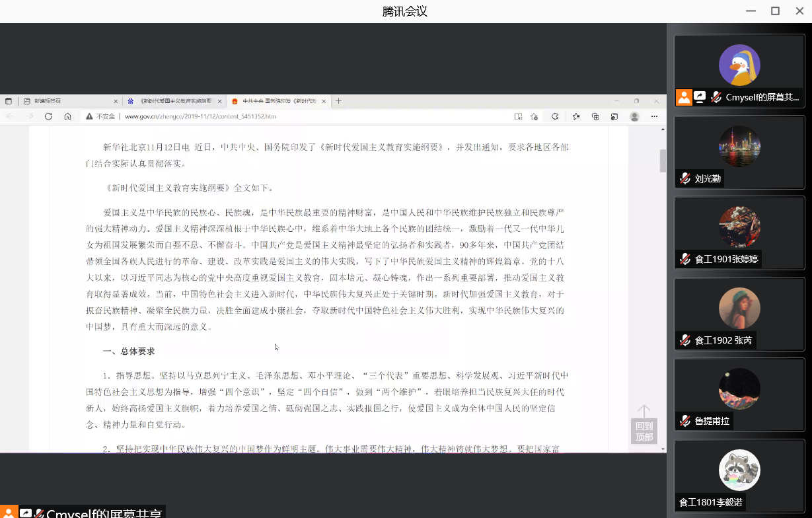Screen dimensions: 812x518
Task: Open the Collections icon in Edge toolbar
Action: pyautogui.click(x=595, y=116)
